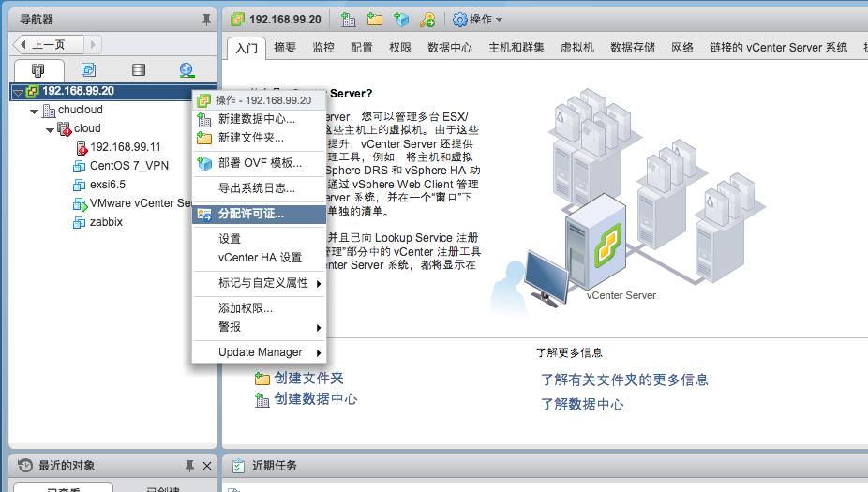Open the 了解数据中心 link
Screen dimensions: 868x492
tap(582, 404)
